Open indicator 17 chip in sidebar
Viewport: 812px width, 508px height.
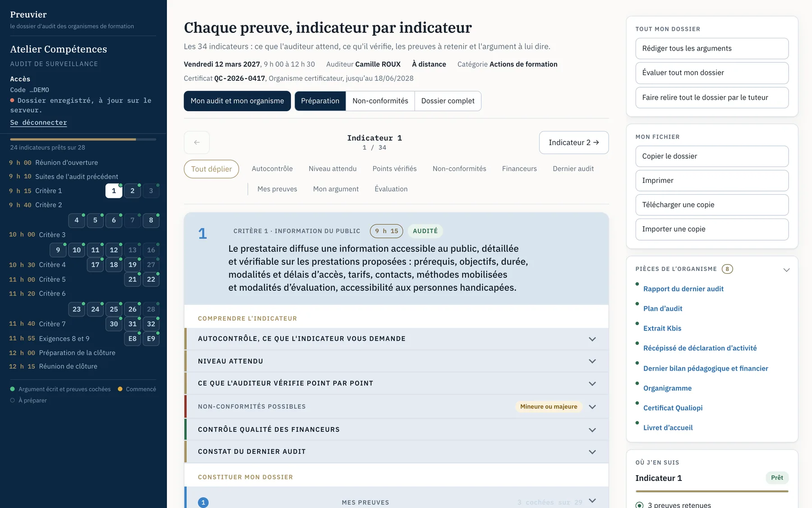95,265
